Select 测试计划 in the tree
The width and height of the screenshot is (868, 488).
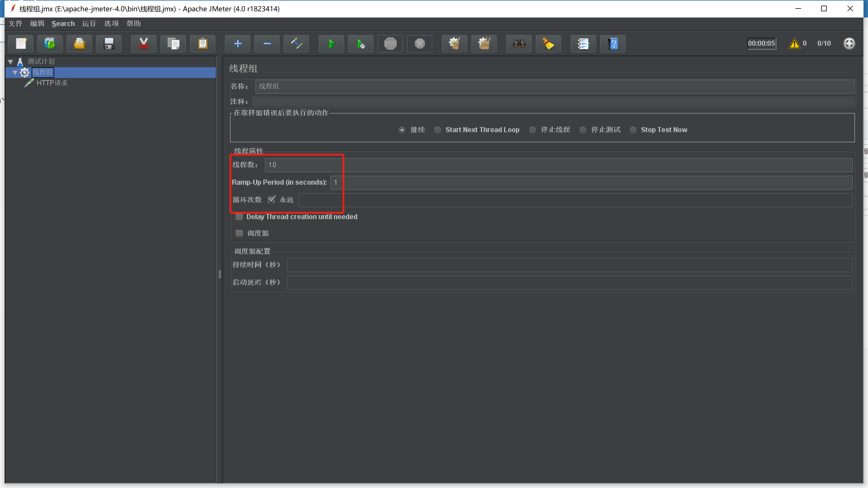point(41,61)
